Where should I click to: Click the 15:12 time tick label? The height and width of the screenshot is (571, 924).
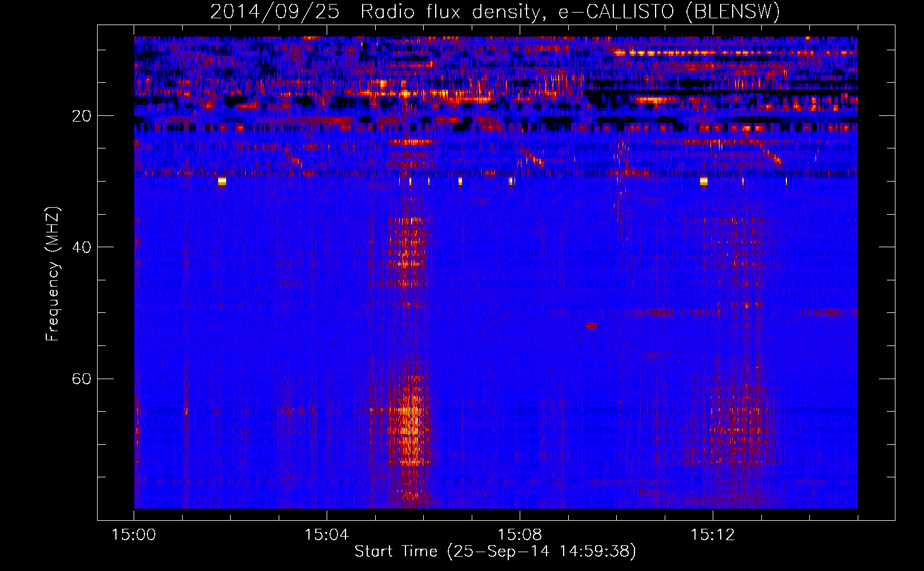coord(713,535)
